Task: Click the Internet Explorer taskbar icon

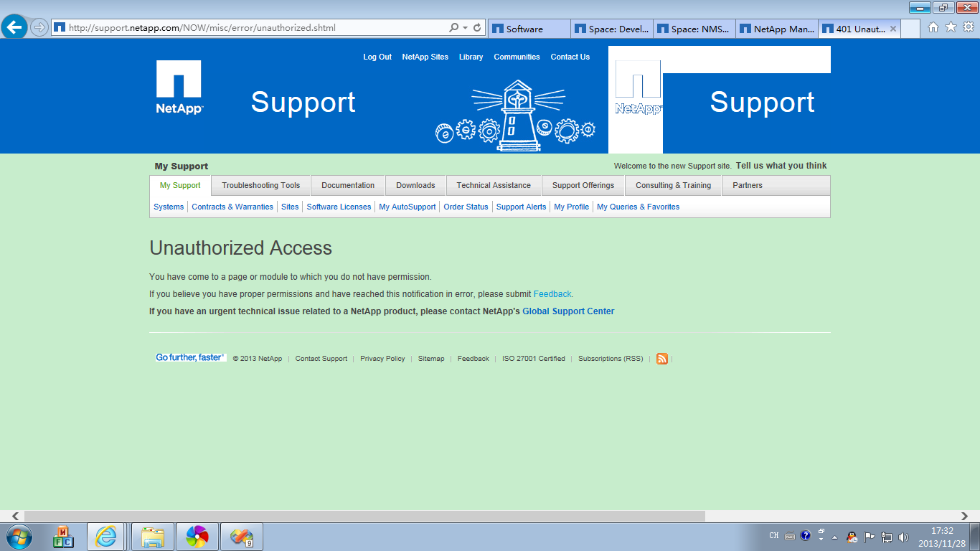Action: (x=107, y=537)
